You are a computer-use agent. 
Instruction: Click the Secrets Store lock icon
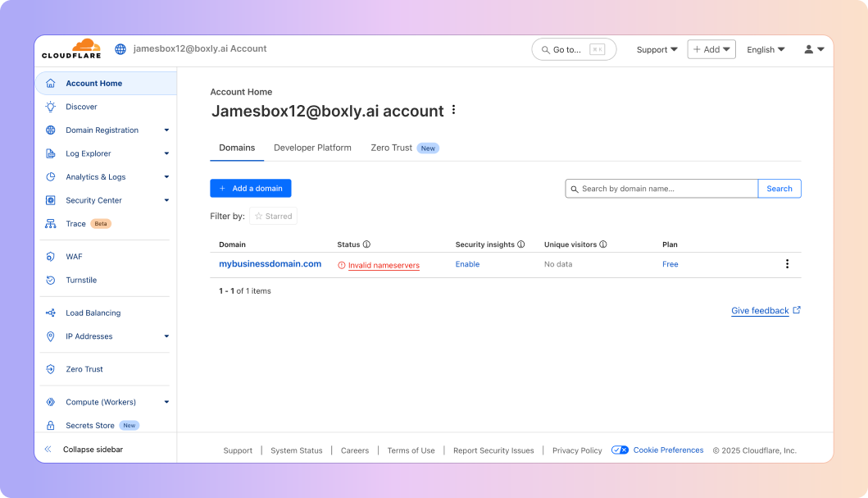coord(50,426)
